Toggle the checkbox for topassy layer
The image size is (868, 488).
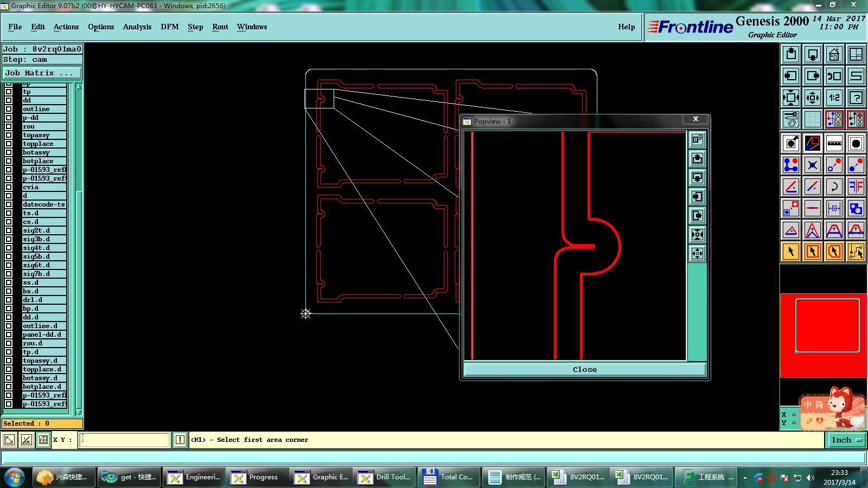tap(9, 135)
